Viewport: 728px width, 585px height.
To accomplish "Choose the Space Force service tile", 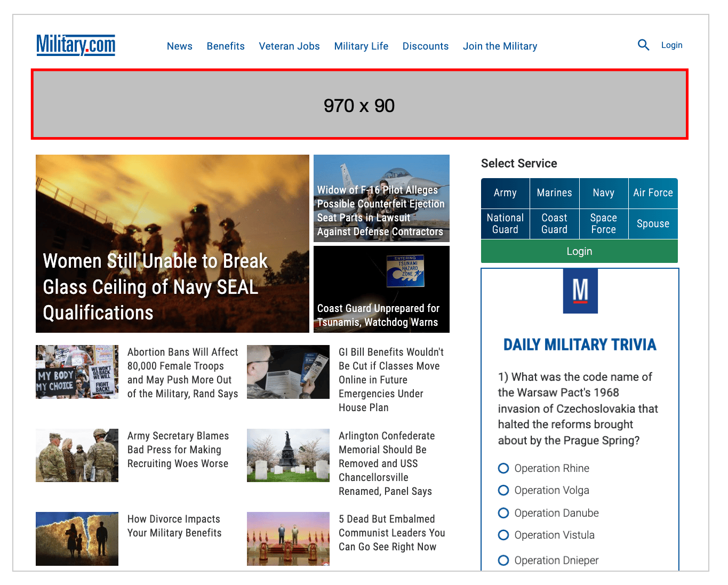I will tap(603, 224).
